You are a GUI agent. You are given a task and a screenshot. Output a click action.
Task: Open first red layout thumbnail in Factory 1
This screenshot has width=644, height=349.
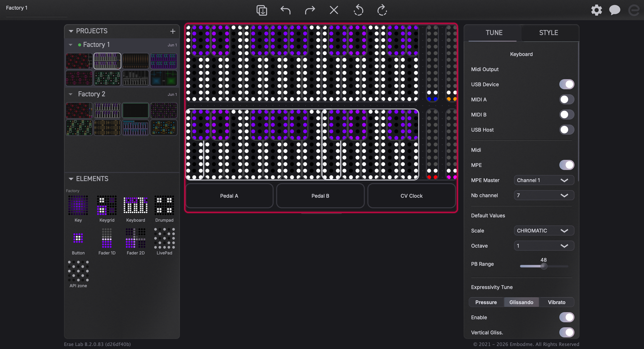[79, 61]
